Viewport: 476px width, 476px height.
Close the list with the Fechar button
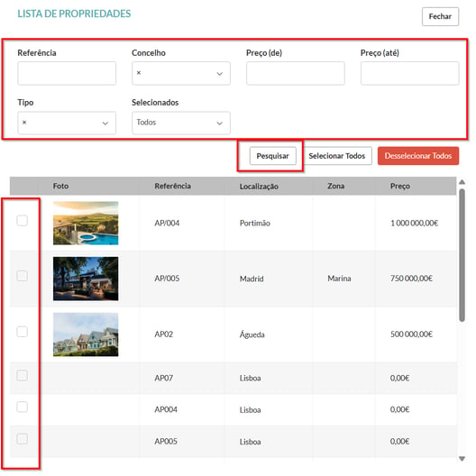[440, 16]
